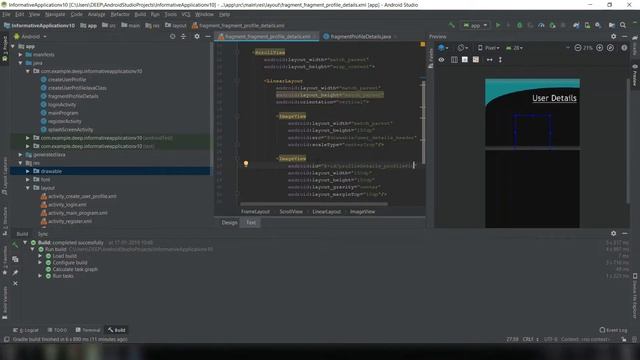
Task: Toggle the Preview side tool window tab
Action: pyautogui.click(x=635, y=75)
